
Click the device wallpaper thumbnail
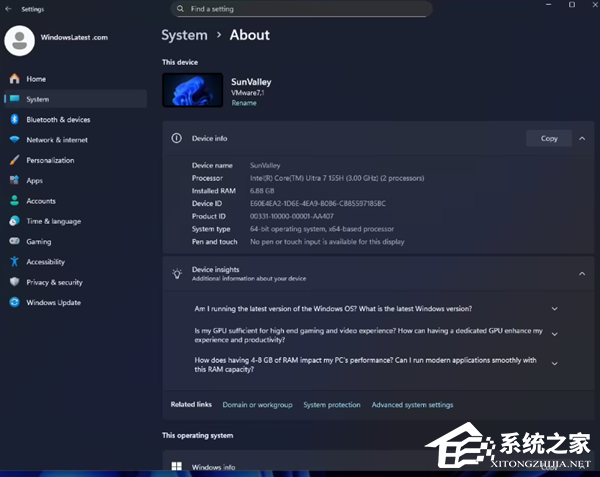coord(192,90)
